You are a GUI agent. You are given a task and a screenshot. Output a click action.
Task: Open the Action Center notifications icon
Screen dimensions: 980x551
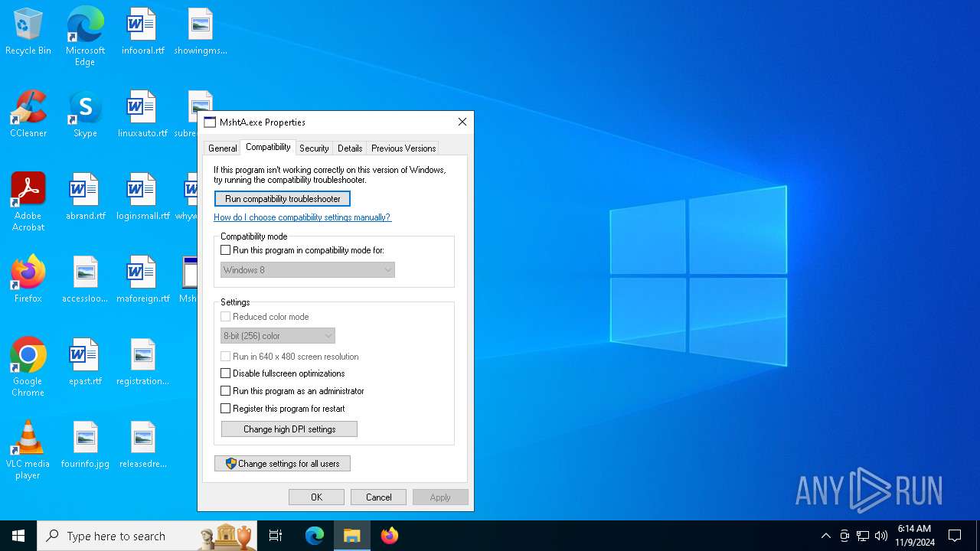(x=955, y=536)
